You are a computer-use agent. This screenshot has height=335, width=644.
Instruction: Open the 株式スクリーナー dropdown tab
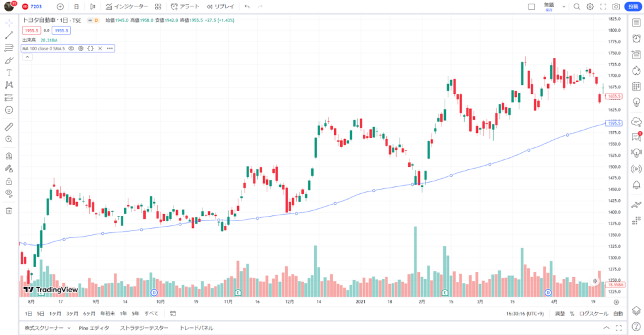coord(47,328)
